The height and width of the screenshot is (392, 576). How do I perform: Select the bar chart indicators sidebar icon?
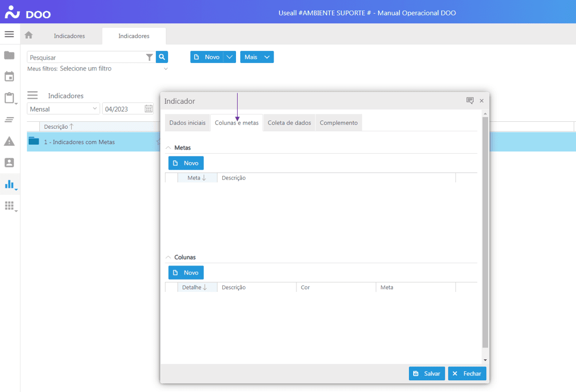[x=9, y=184]
